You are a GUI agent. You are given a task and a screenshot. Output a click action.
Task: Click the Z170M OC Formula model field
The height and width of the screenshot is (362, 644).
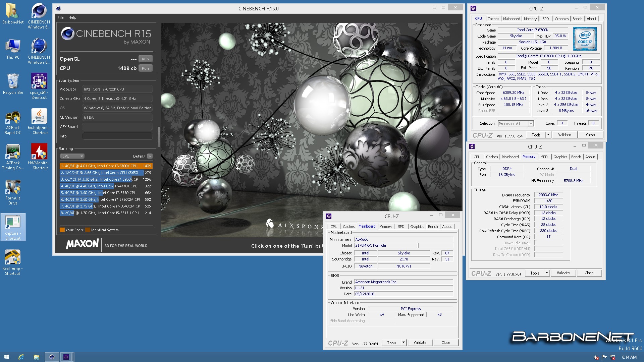(386, 245)
